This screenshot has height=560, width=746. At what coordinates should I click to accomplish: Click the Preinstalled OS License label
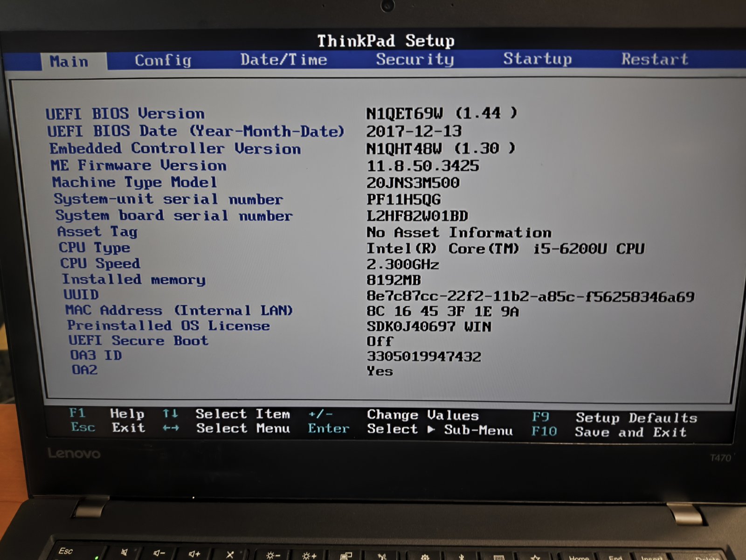click(x=169, y=325)
